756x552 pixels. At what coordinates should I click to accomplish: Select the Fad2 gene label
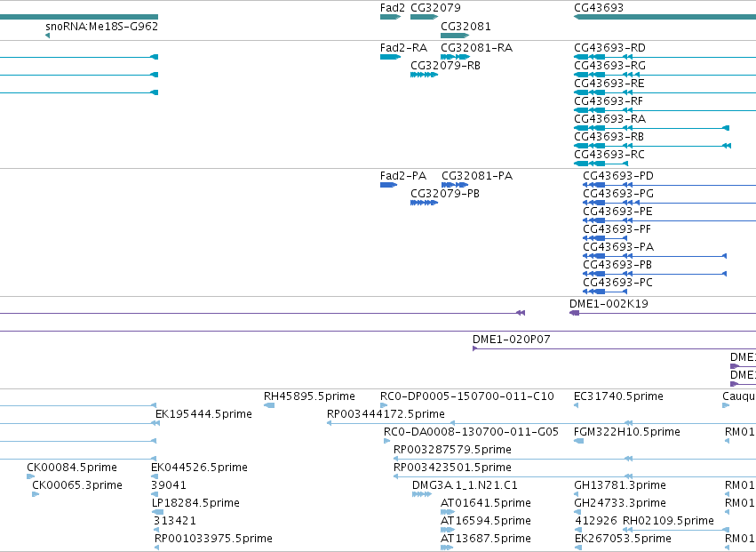(x=392, y=8)
